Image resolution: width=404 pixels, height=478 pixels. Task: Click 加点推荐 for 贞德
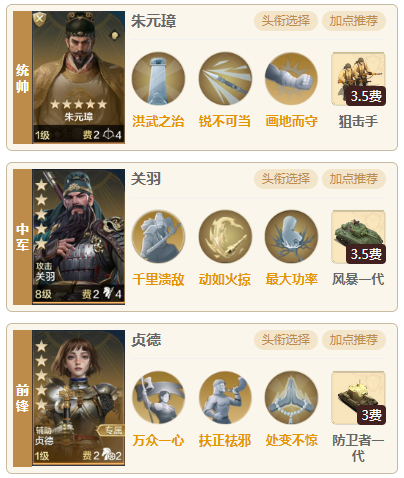point(354,340)
